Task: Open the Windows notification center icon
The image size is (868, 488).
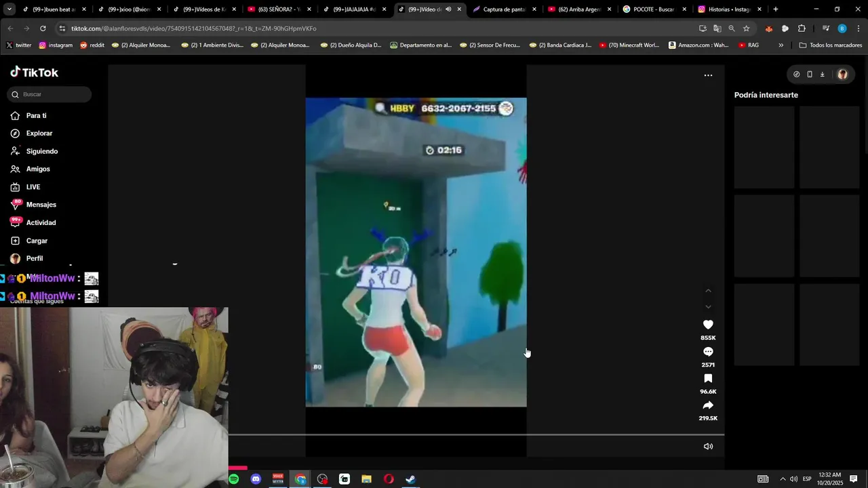Action: click(x=854, y=479)
